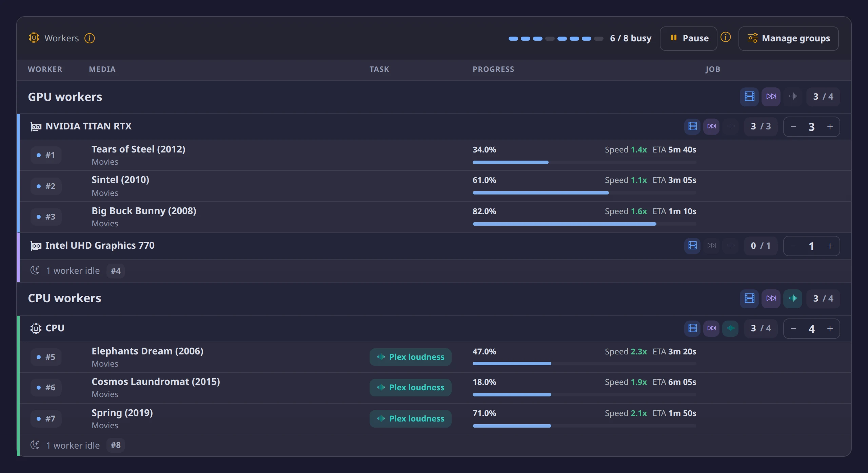The image size is (868, 473).
Task: Toggle waveform icon in GPU workers header
Action: (793, 97)
